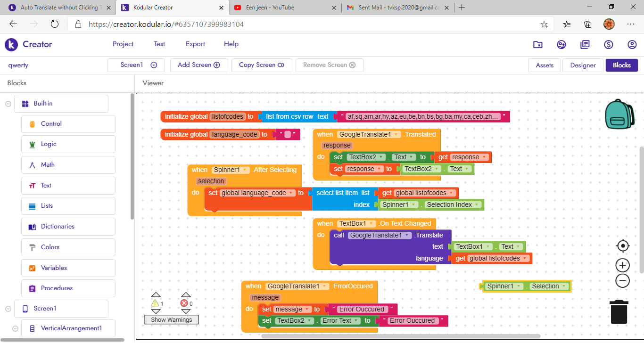Open the browser favorites list icon

pos(567,24)
